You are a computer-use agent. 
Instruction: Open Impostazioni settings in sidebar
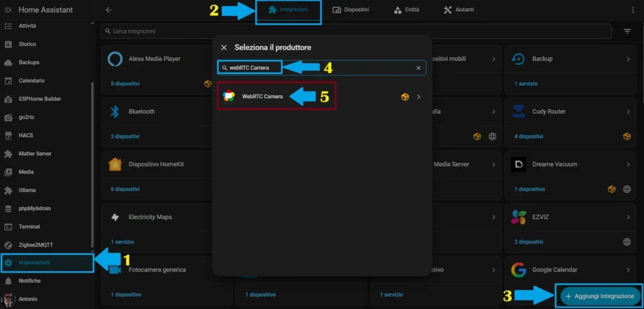[x=47, y=262]
